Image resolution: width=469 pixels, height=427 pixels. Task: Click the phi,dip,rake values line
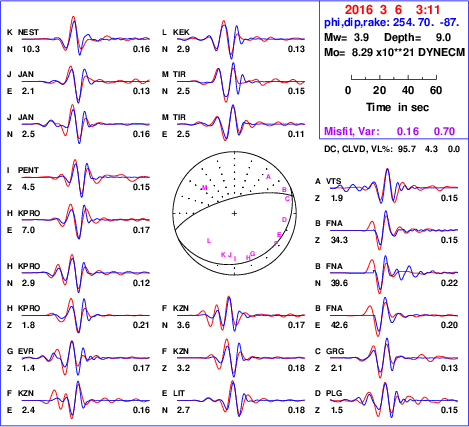click(392, 23)
